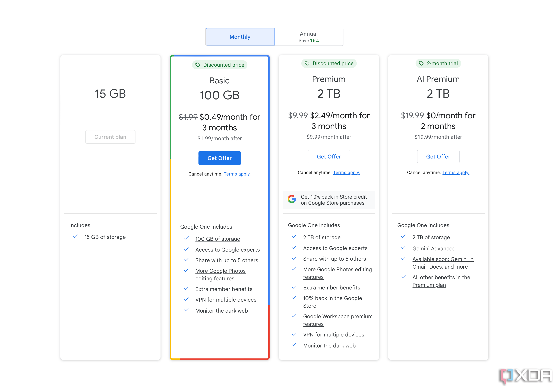Click the Store credit banner in Premium card
559x392 pixels.
tap(329, 200)
